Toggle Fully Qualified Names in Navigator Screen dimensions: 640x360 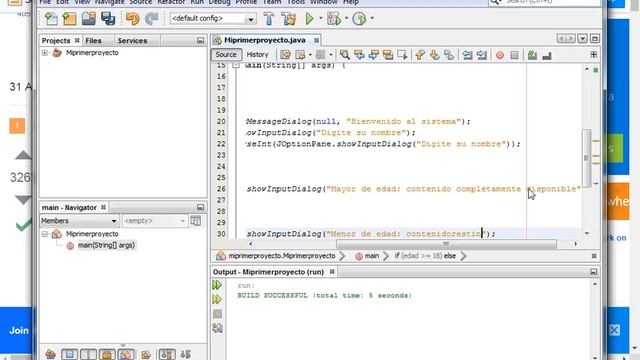click(146, 354)
